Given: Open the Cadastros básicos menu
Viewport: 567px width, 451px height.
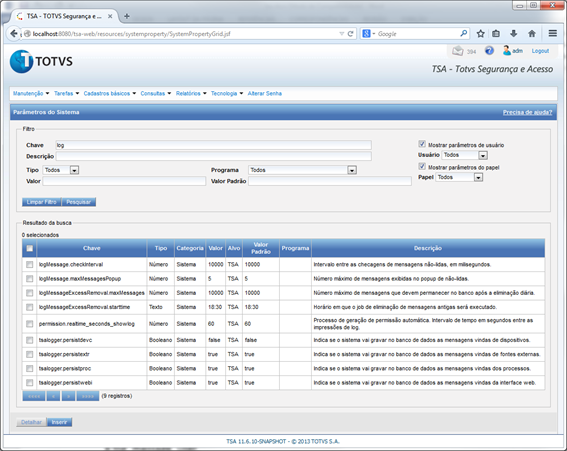Looking at the screenshot, I should [x=110, y=93].
